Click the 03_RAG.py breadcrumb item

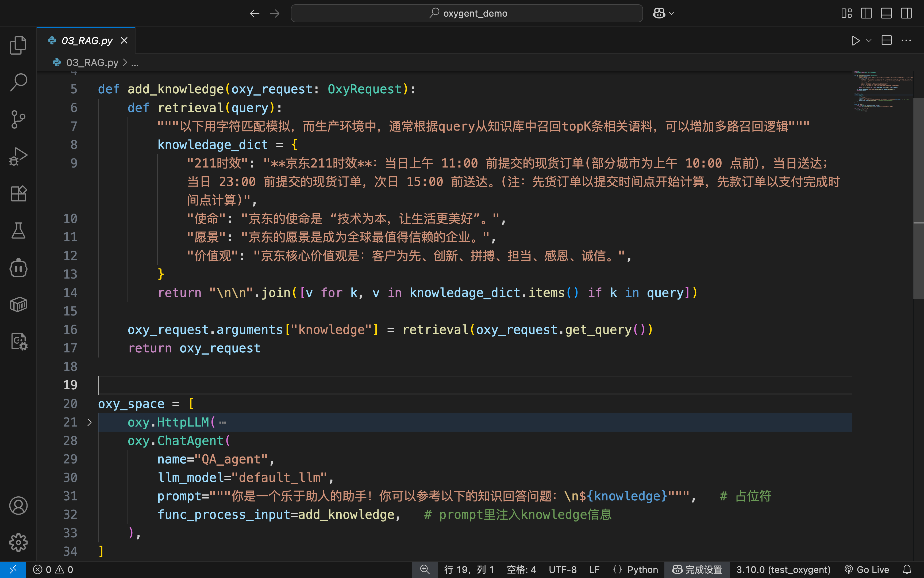coord(92,63)
